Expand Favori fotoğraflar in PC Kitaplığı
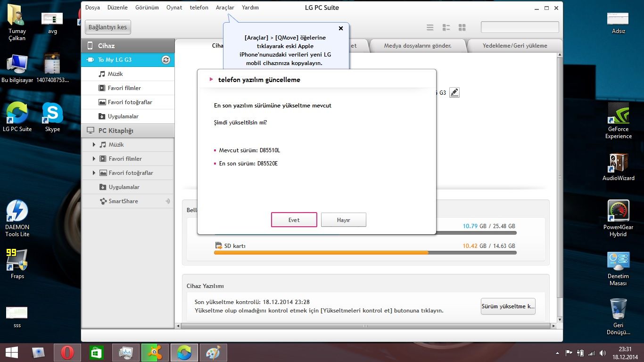This screenshot has width=644, height=362. click(94, 173)
